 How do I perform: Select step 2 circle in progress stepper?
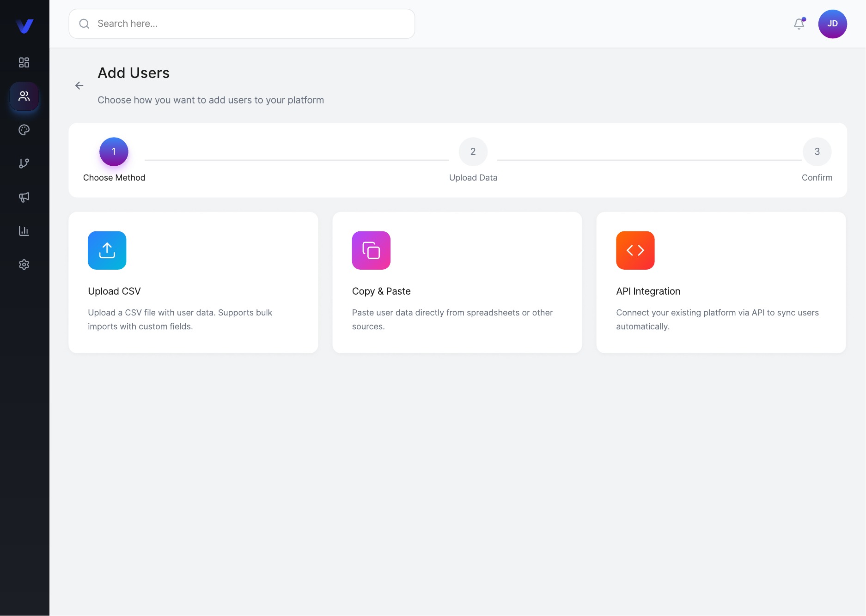(473, 151)
